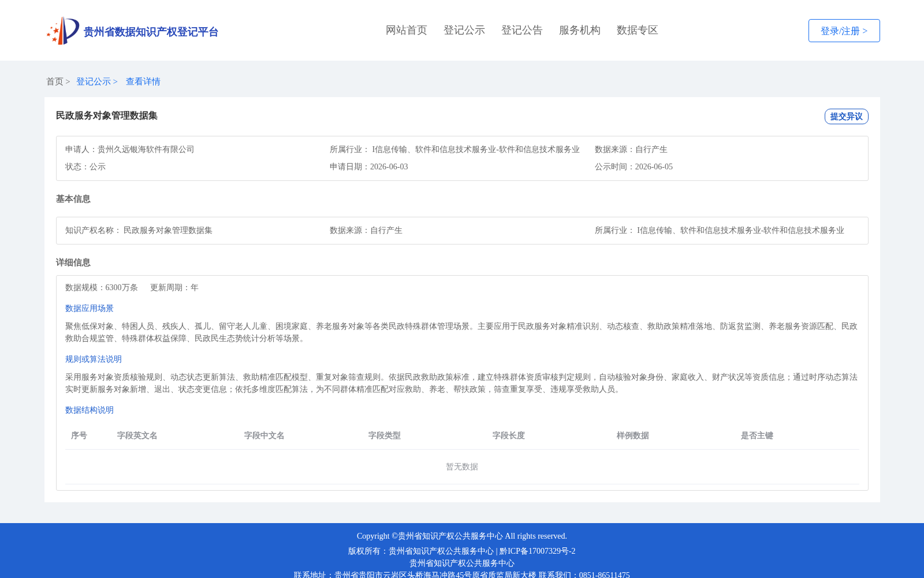This screenshot has width=924, height=578.
Task: Click the platform logo icon
Action: (x=63, y=31)
